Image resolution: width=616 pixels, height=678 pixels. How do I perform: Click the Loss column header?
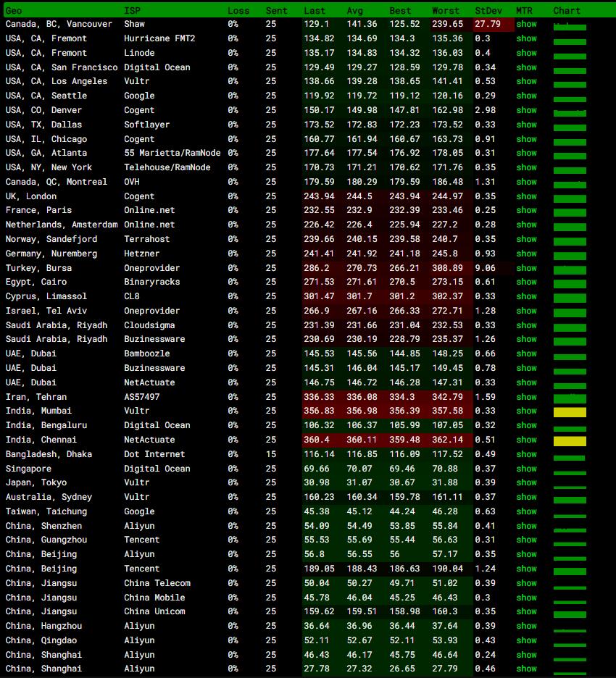tap(238, 11)
